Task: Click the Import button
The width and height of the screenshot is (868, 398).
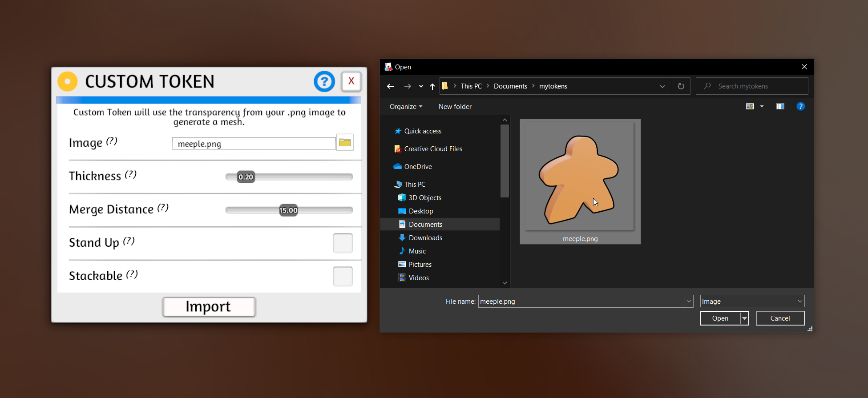Action: (209, 307)
